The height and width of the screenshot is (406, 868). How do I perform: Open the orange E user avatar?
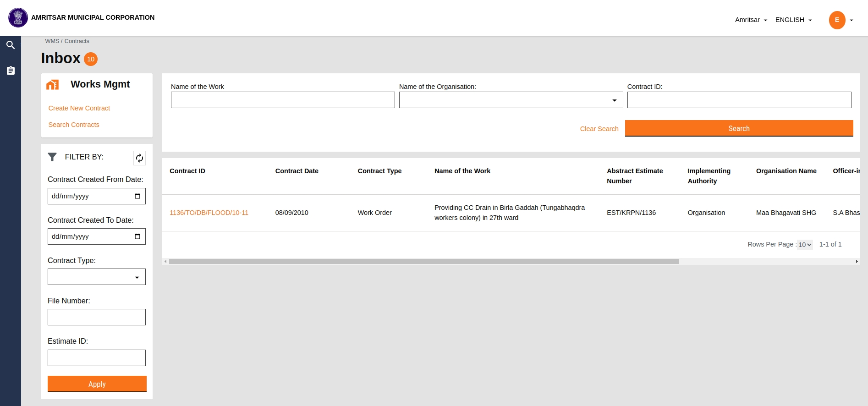(837, 20)
